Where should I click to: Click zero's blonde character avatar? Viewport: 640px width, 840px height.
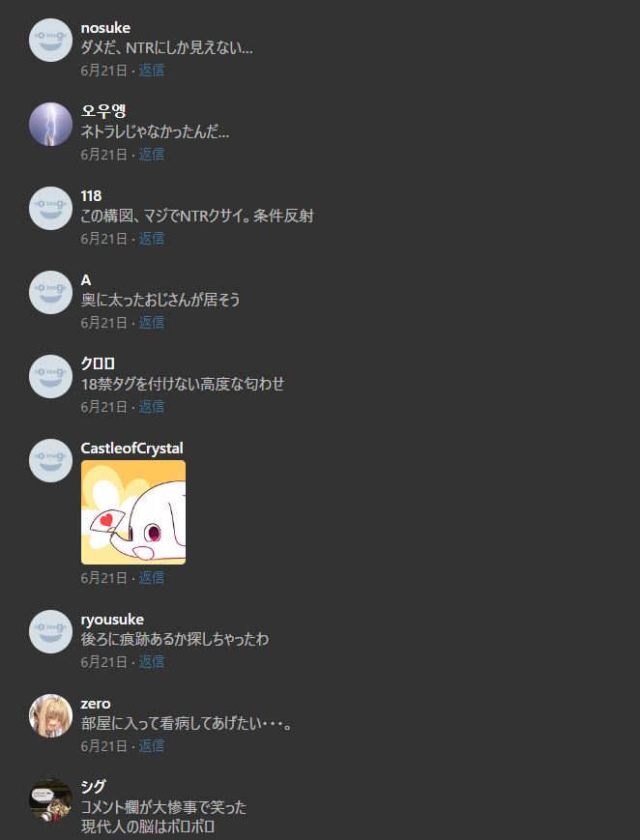50,715
